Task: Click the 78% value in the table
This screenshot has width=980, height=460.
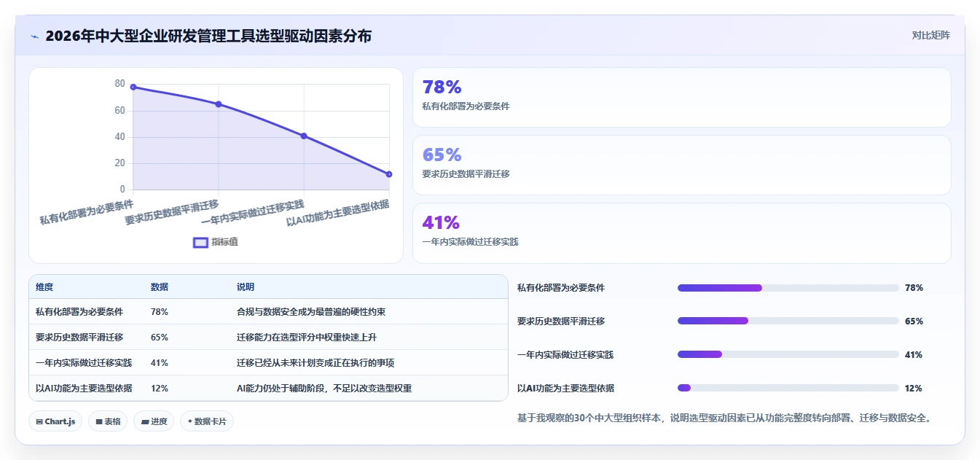Action: click(160, 312)
